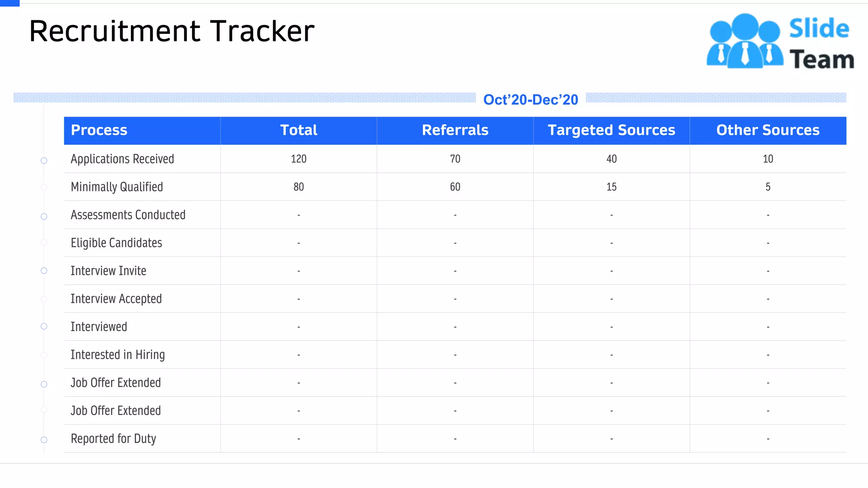
Task: Click the Total dash in Assessments Conducted row
Action: (299, 215)
